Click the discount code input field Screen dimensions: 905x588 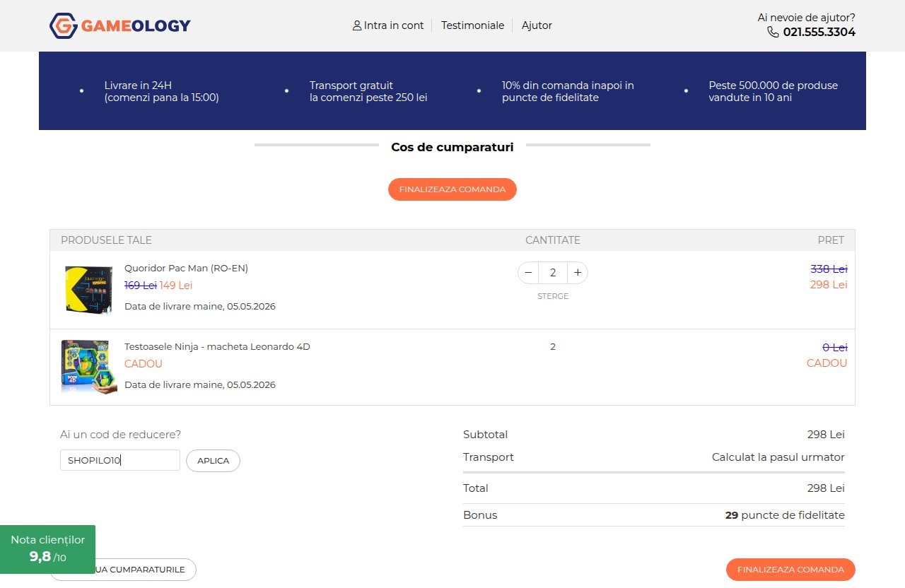(x=120, y=460)
